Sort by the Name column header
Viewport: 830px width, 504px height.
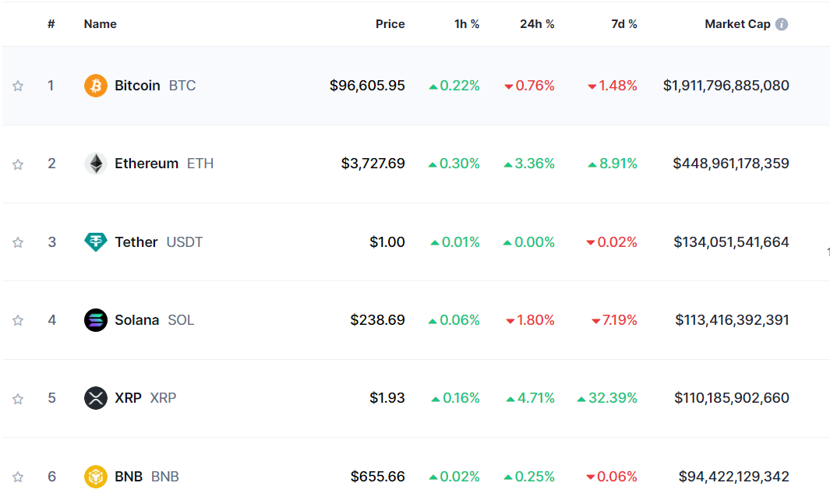point(100,24)
